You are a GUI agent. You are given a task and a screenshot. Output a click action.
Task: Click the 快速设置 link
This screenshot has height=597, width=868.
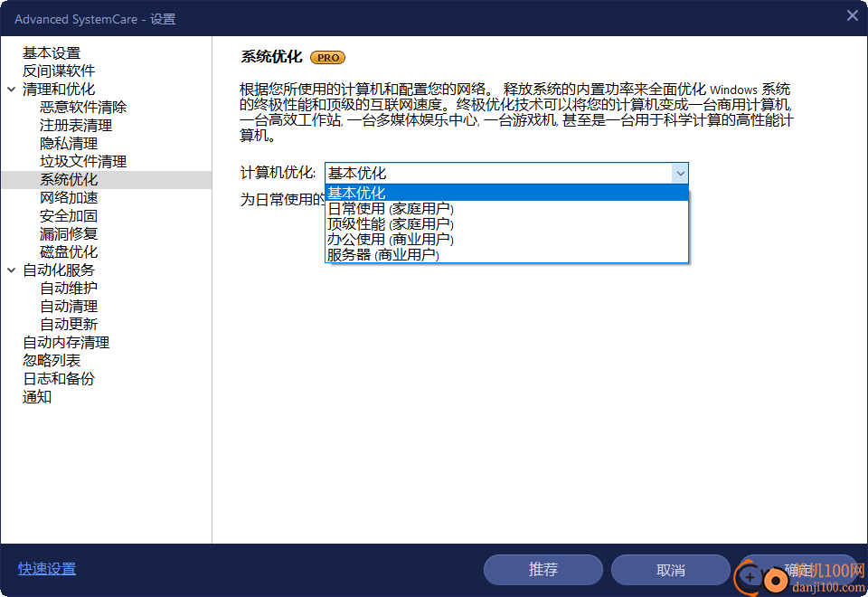click(46, 569)
